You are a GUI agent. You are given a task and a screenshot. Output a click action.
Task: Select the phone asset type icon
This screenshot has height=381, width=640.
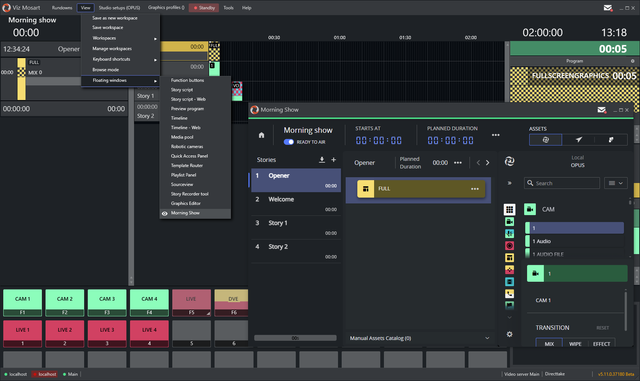pos(509,294)
